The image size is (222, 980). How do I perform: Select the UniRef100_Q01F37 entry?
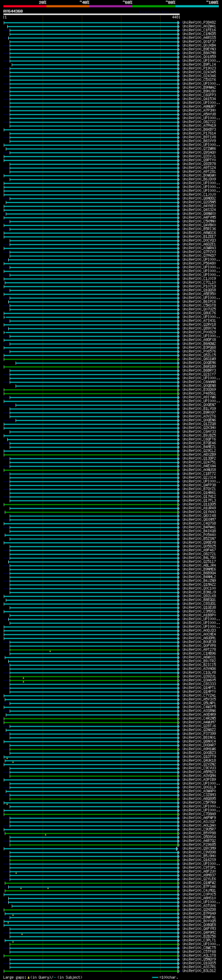click(x=199, y=41)
